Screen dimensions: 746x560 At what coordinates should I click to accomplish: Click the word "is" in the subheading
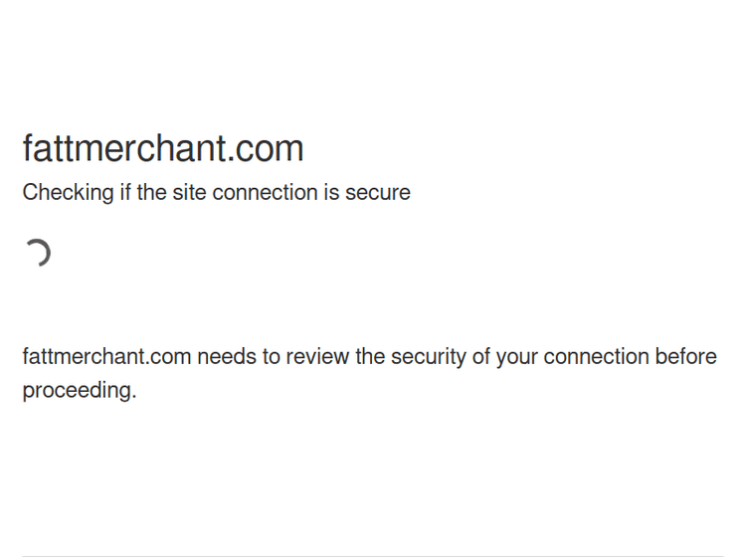click(x=331, y=193)
